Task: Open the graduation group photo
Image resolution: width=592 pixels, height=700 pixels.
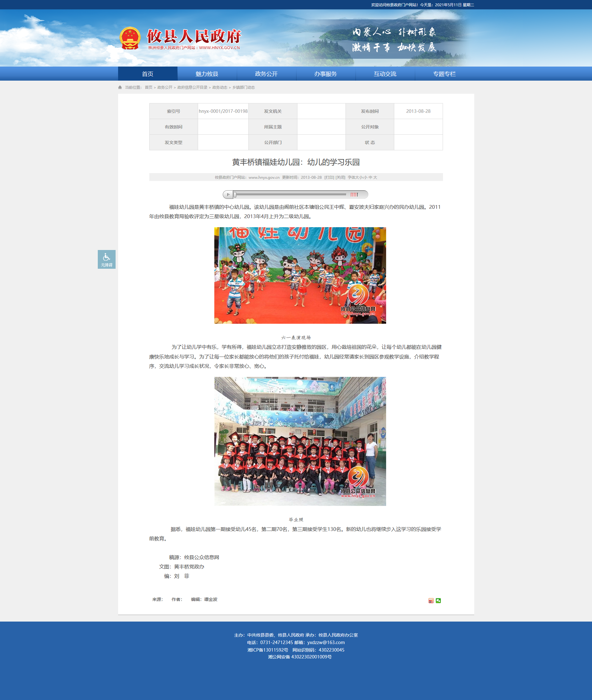Action: [300, 441]
